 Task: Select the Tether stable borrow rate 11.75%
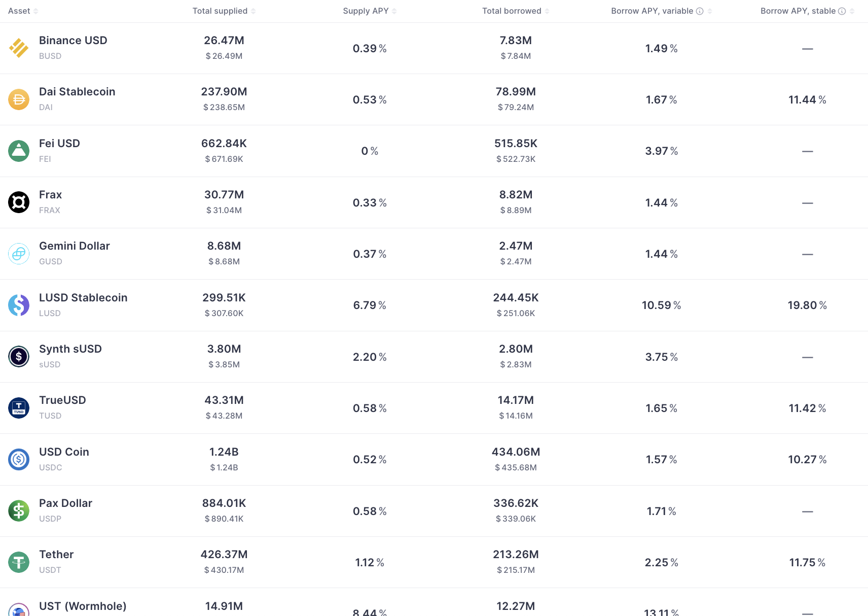(x=807, y=562)
